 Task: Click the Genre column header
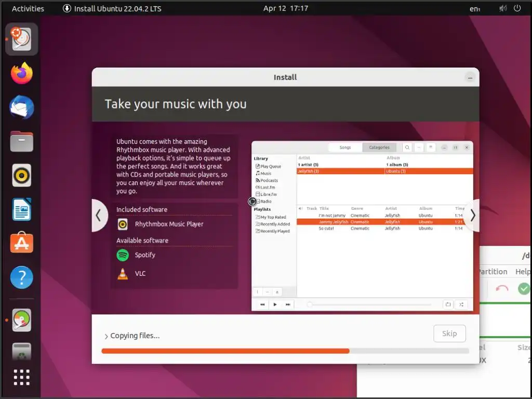click(357, 208)
